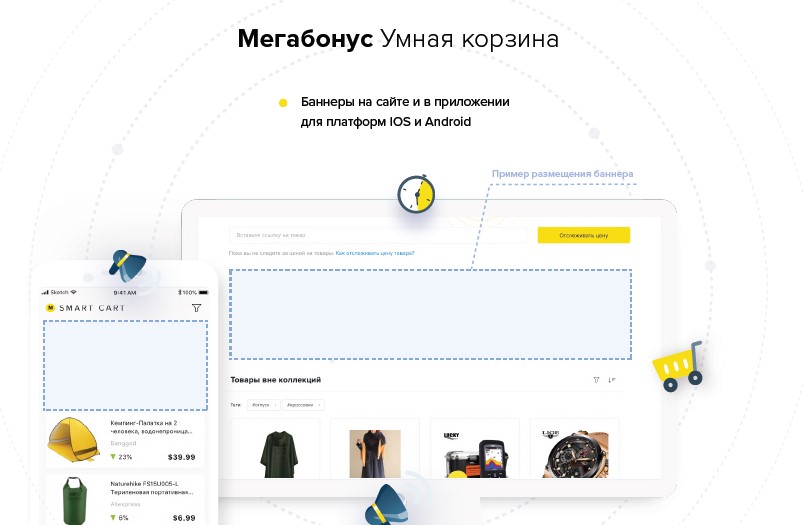Focus the product link input field
The image size is (803, 525).
click(x=377, y=235)
